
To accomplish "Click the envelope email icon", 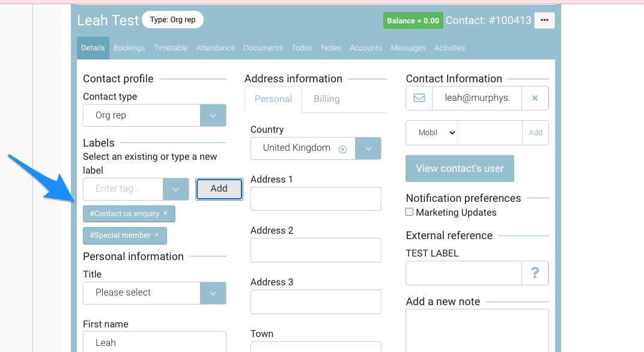I will tap(419, 98).
